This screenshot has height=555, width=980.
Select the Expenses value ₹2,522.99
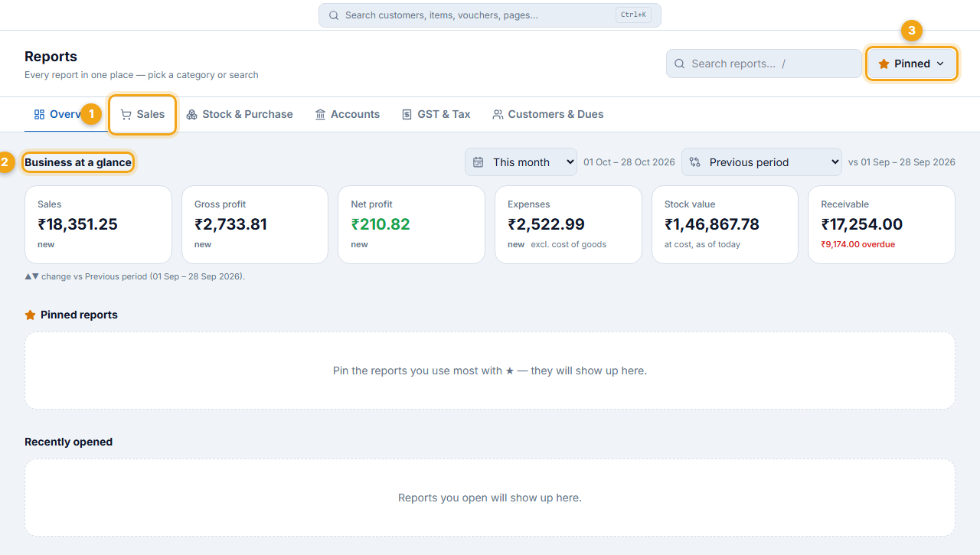[546, 224]
